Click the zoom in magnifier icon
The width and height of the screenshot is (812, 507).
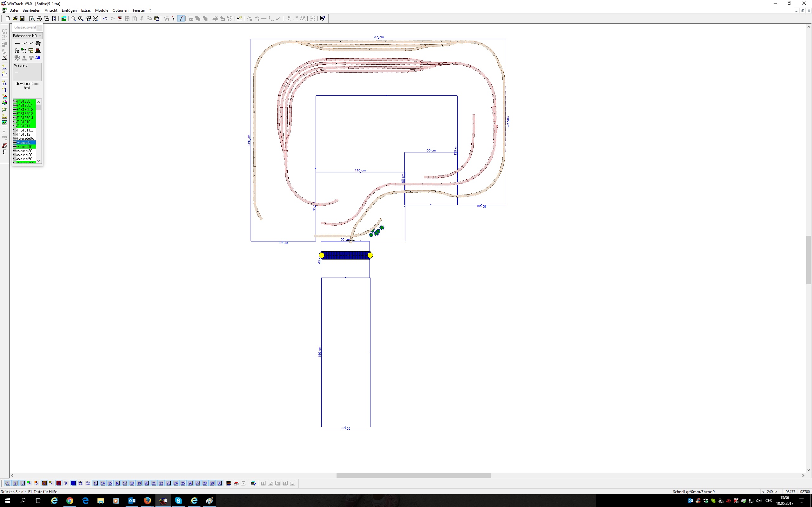click(81, 18)
